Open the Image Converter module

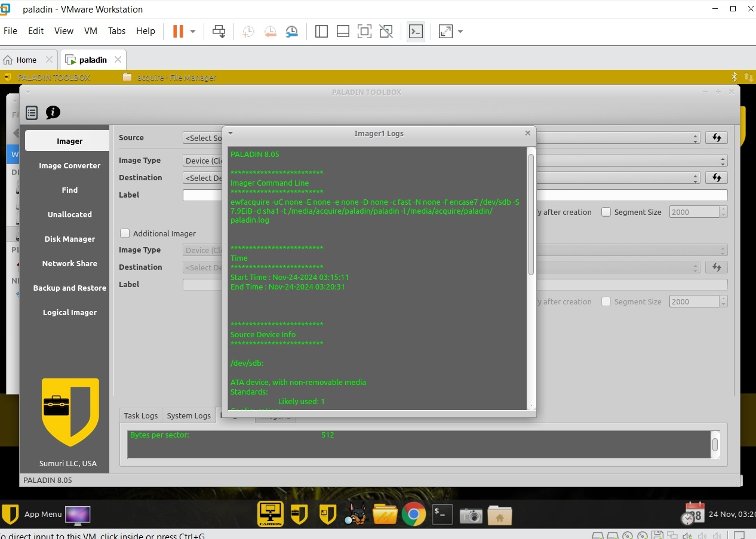point(69,165)
